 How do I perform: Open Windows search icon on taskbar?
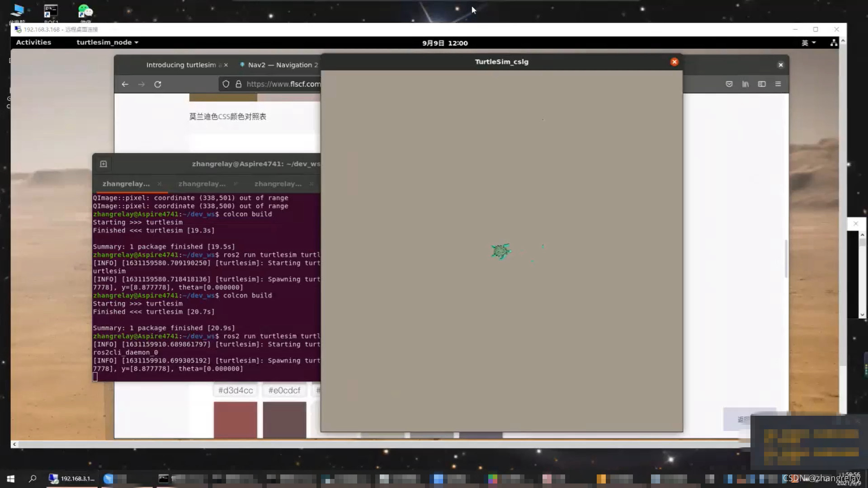click(33, 479)
